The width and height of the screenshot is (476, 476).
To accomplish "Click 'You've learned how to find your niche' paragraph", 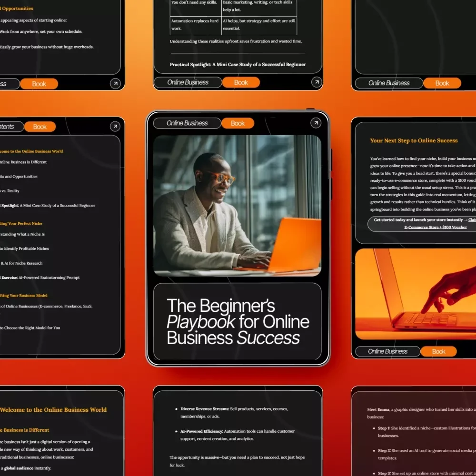I will 423,184.
